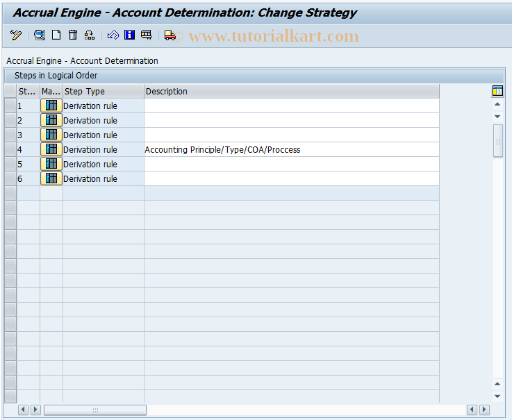Click the empty Description field of step 6
This screenshot has width=512, height=420.
[292, 178]
